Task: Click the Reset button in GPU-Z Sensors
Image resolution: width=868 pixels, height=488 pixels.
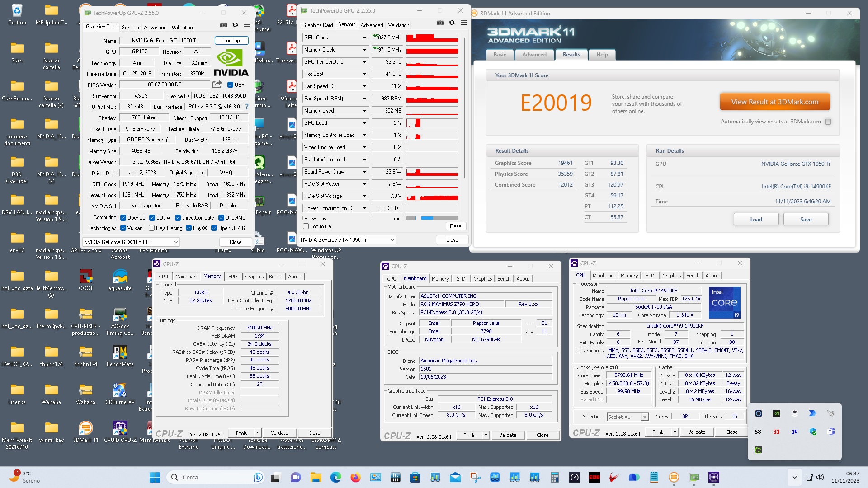Action: 456,226
